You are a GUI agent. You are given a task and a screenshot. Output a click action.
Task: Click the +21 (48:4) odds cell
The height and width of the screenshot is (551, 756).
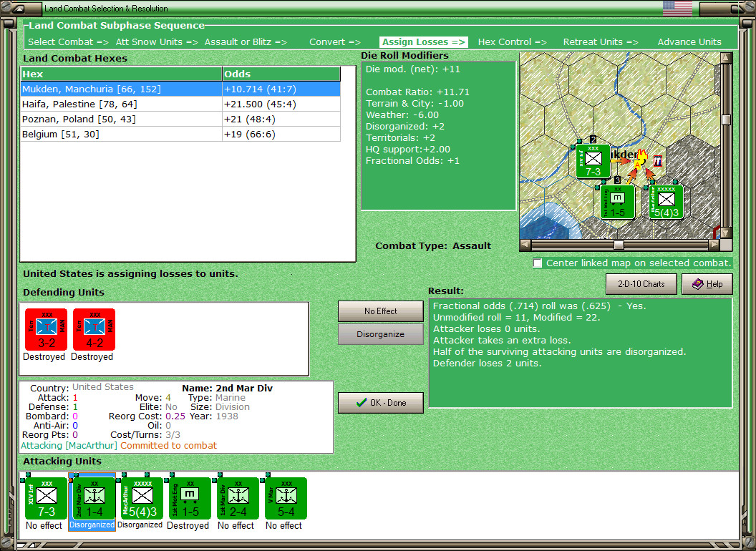tap(281, 119)
